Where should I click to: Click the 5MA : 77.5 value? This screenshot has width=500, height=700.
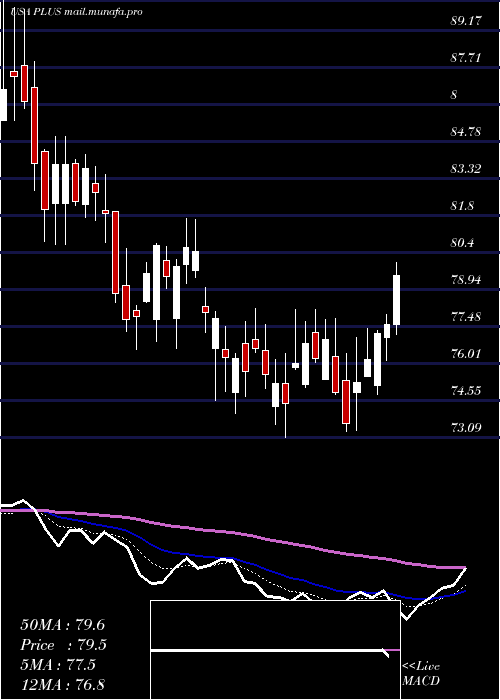[58, 665]
